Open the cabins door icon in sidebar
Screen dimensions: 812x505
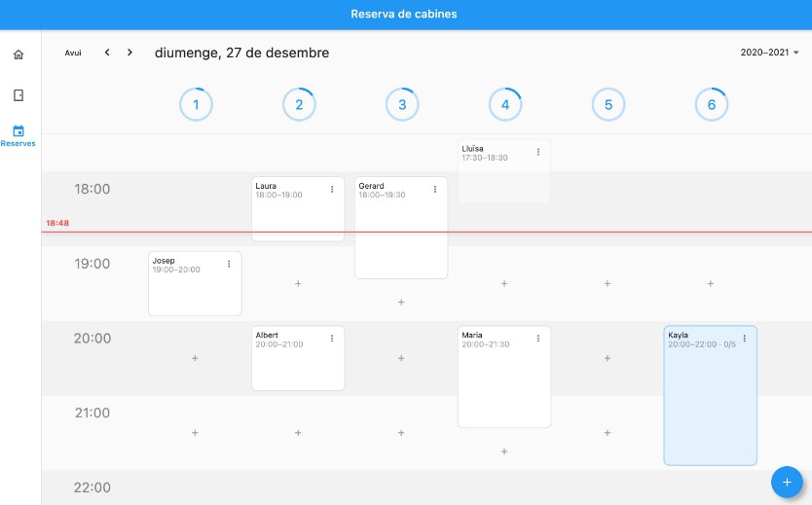[18, 95]
